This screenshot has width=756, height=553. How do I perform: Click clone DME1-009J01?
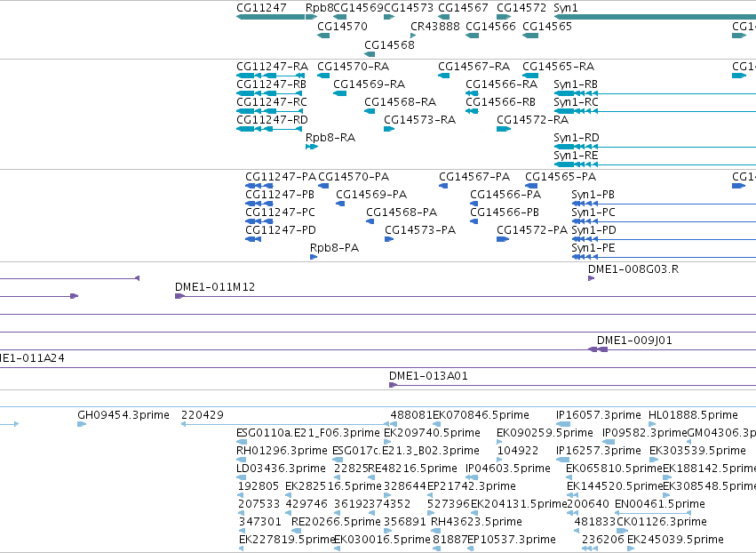[x=634, y=341]
